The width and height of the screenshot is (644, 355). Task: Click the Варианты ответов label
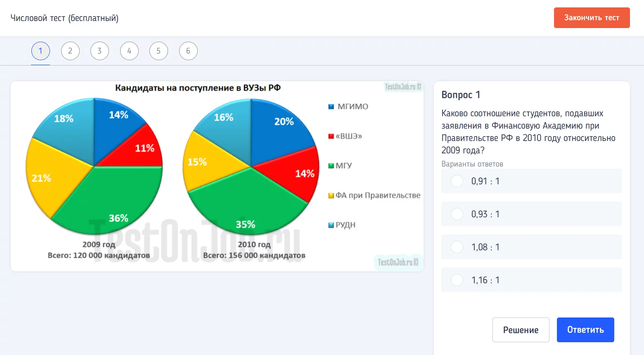click(x=472, y=164)
